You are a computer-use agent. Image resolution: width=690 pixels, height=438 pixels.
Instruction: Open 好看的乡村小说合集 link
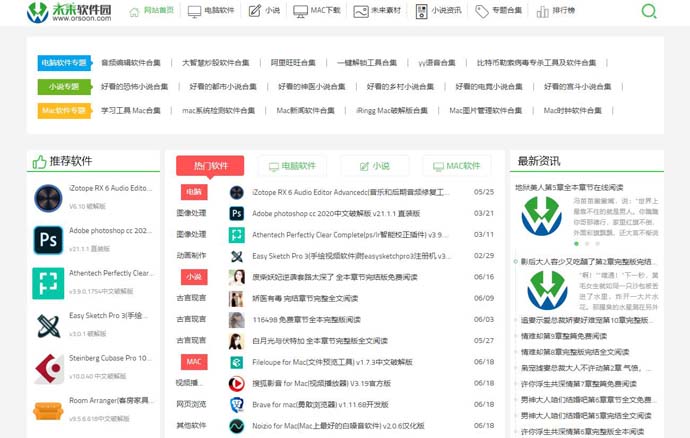[x=400, y=87]
